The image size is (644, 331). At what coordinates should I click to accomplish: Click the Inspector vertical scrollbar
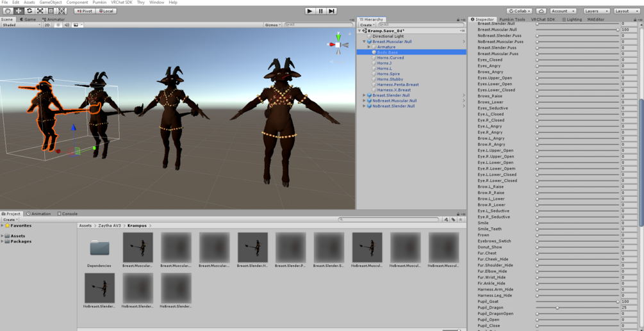pyautogui.click(x=641, y=162)
